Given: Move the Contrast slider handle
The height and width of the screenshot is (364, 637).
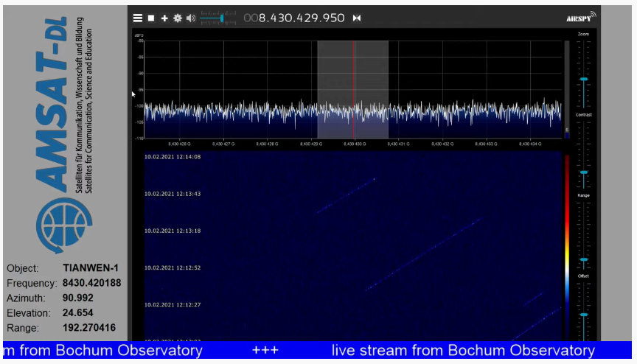Looking at the screenshot, I should pyautogui.click(x=584, y=172).
